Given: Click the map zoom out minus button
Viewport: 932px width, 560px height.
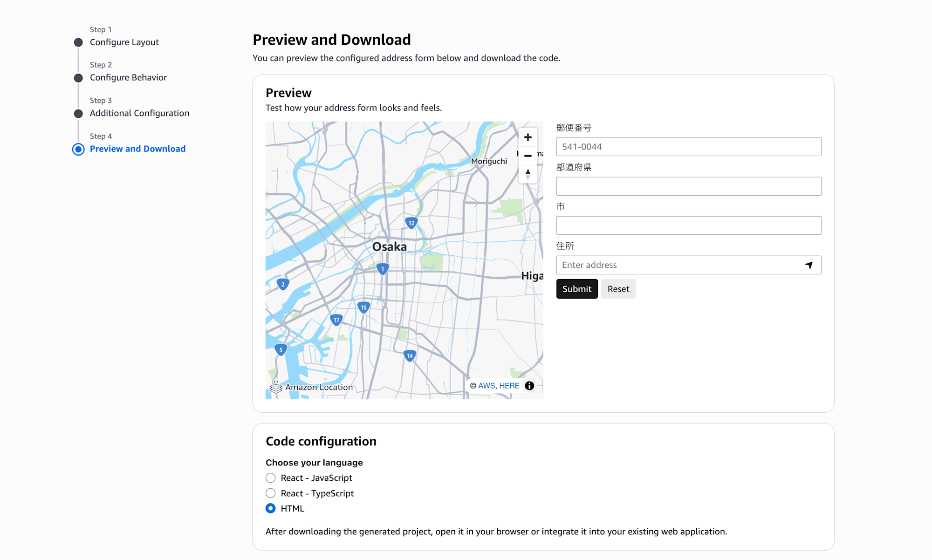Looking at the screenshot, I should pos(528,156).
